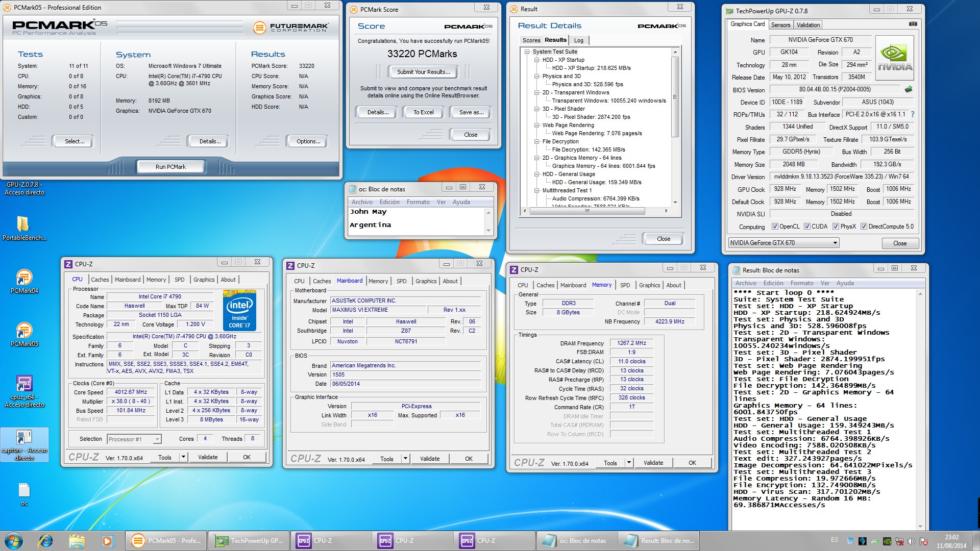Click the Futuremark logo in PCMark05

point(291,28)
